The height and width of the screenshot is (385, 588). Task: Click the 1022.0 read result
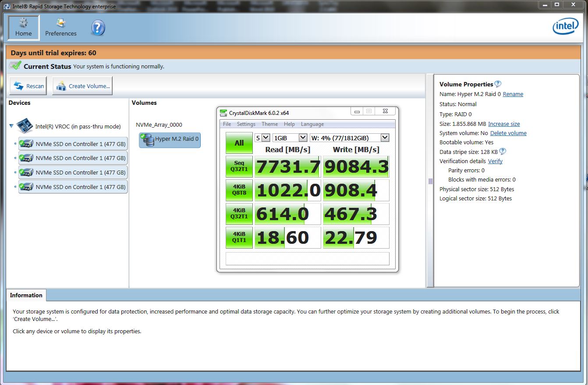[288, 190]
